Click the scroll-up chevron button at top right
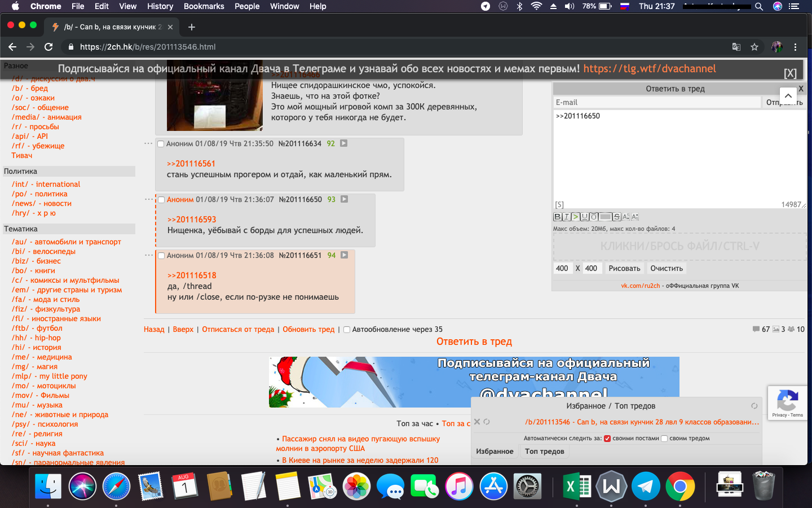Viewport: 812px width, 508px height. pyautogui.click(x=788, y=96)
